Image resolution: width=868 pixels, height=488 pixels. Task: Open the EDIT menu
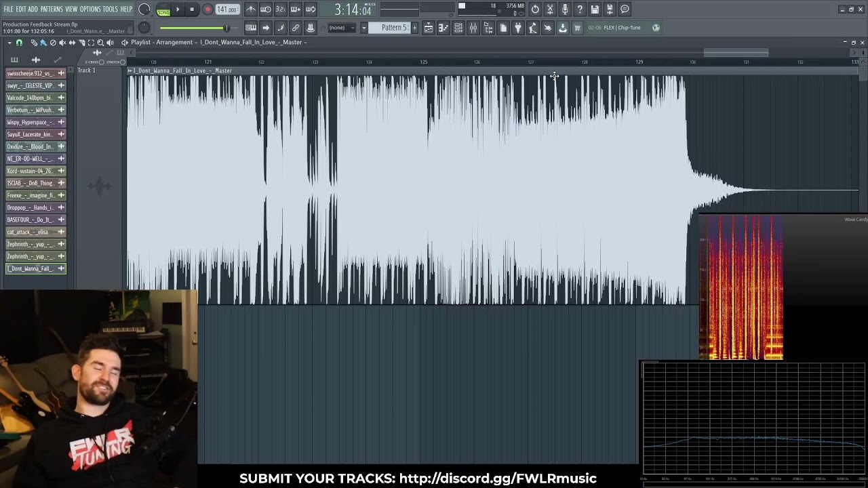click(x=21, y=9)
